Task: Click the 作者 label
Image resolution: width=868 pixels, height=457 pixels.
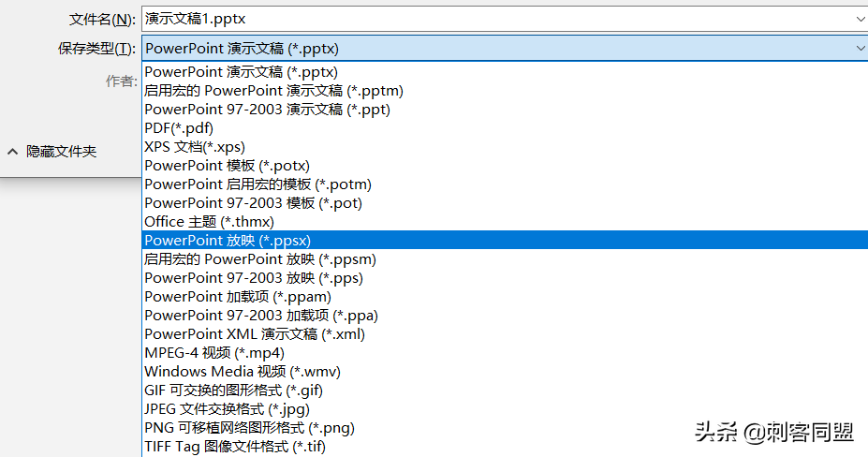Action: [x=121, y=81]
